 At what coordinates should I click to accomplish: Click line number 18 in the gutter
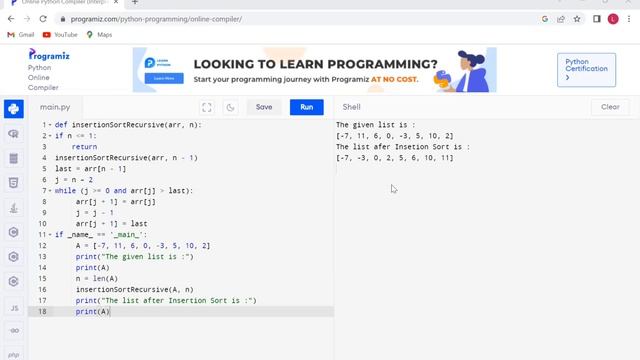coord(42,311)
